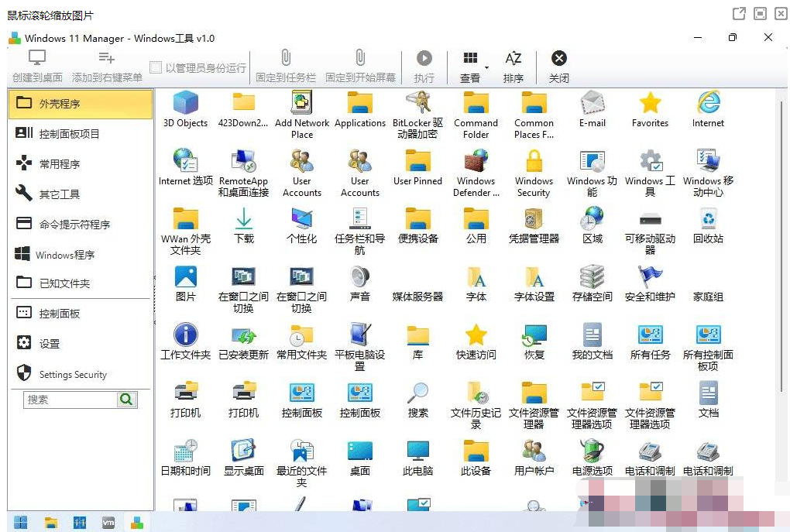Open the 字体设置 icon

click(534, 283)
